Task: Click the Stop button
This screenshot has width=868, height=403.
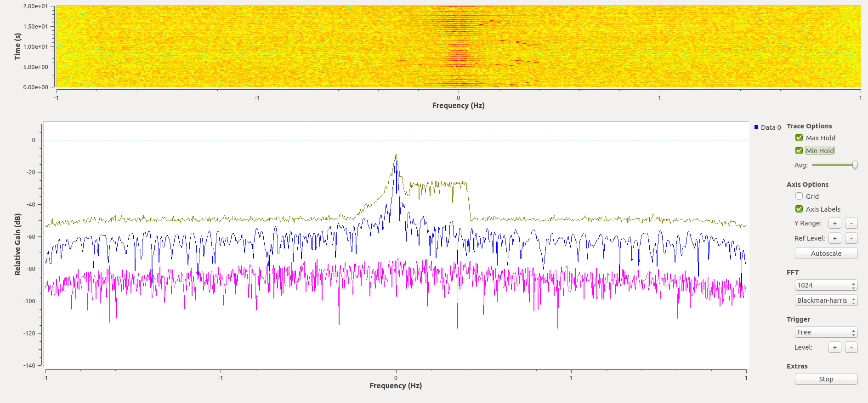Action: [x=826, y=379]
